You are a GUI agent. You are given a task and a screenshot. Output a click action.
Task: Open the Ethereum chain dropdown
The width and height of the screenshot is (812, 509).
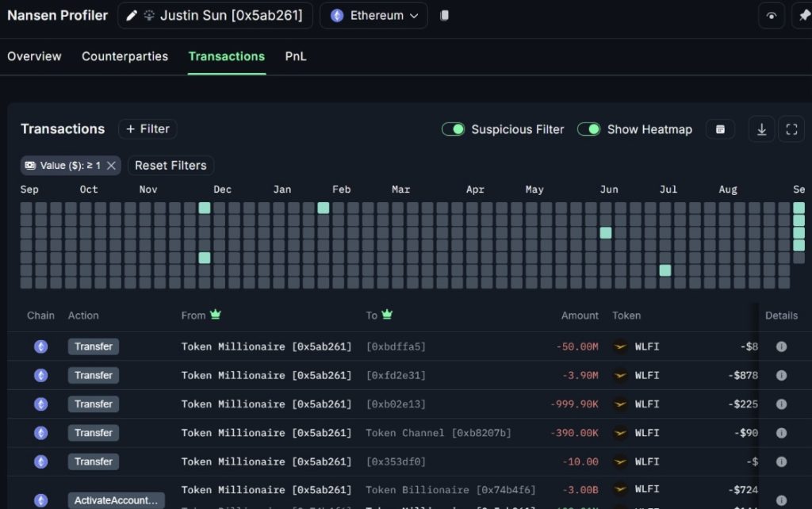[x=373, y=16]
